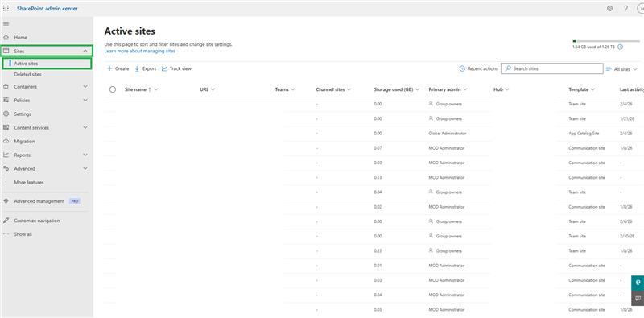
Task: Expand the Containers navigation group
Action: 85,87
